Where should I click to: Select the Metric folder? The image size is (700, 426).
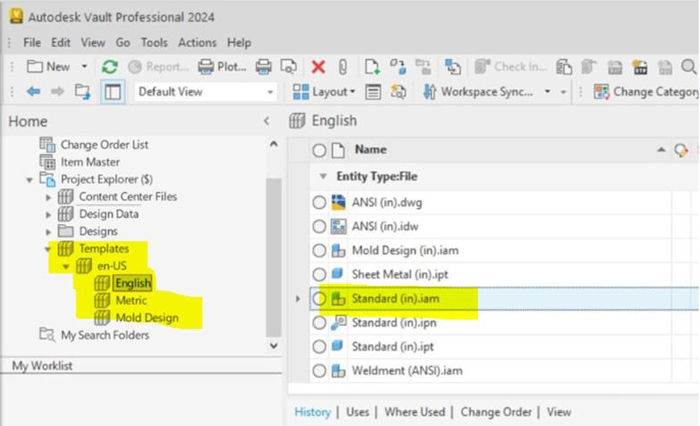[x=131, y=301]
